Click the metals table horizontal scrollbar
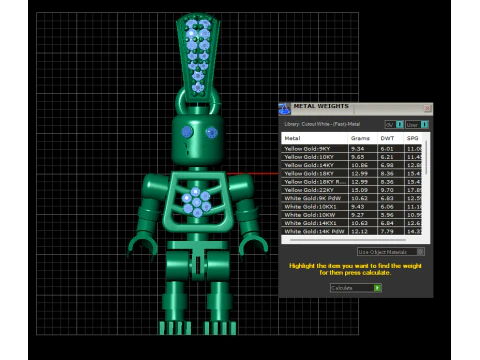The width and height of the screenshot is (480, 360). (348, 240)
